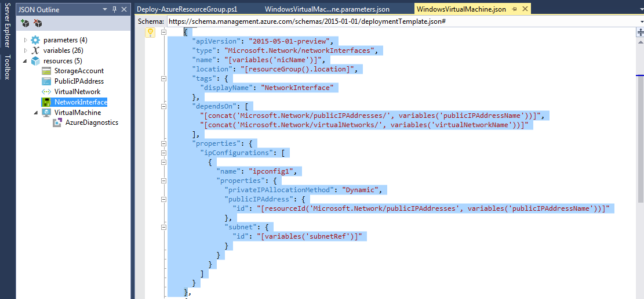Click the "[variables('nicName')]" value

click(x=272, y=60)
